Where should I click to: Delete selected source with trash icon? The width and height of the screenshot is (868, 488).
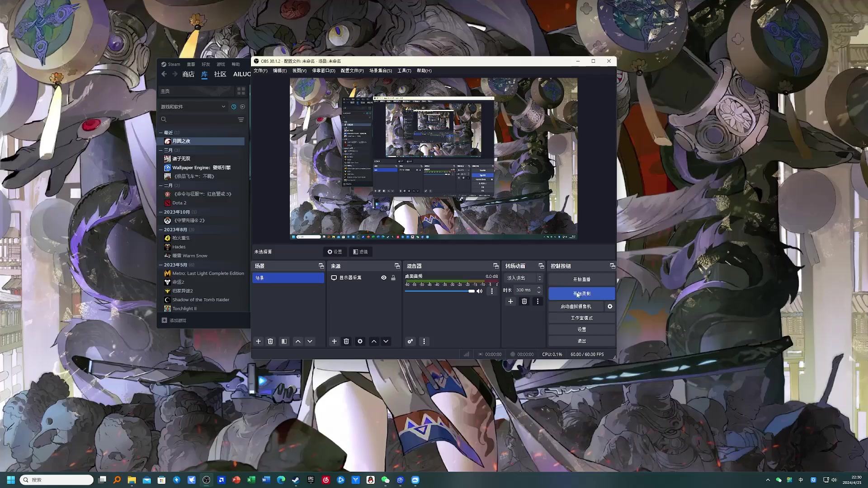click(346, 342)
